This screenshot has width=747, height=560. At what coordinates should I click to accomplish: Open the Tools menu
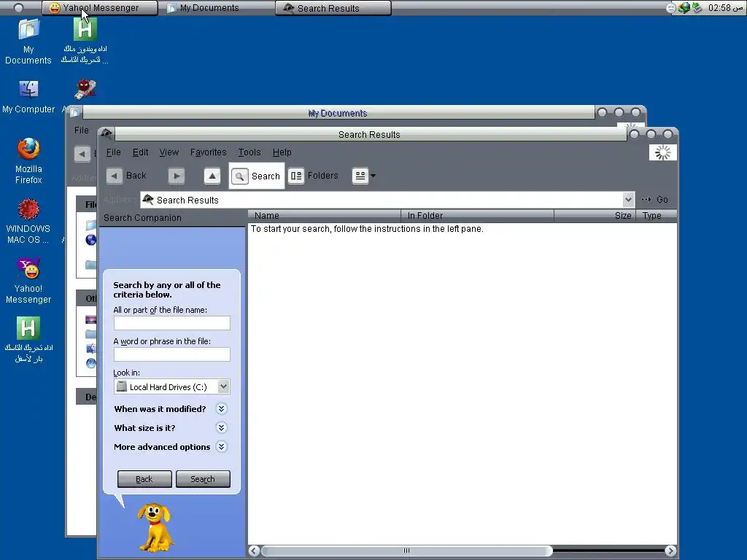point(249,152)
